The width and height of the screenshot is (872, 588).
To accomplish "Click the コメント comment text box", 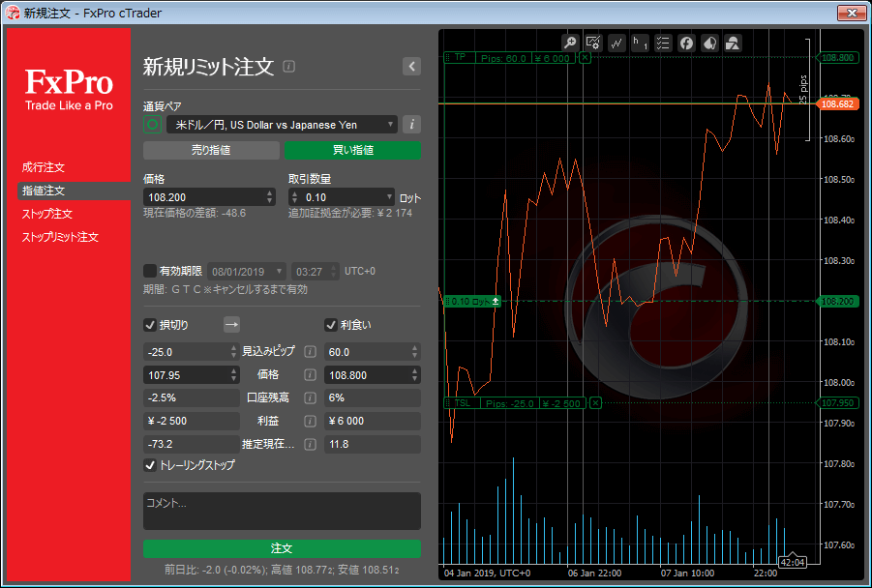I will (282, 511).
